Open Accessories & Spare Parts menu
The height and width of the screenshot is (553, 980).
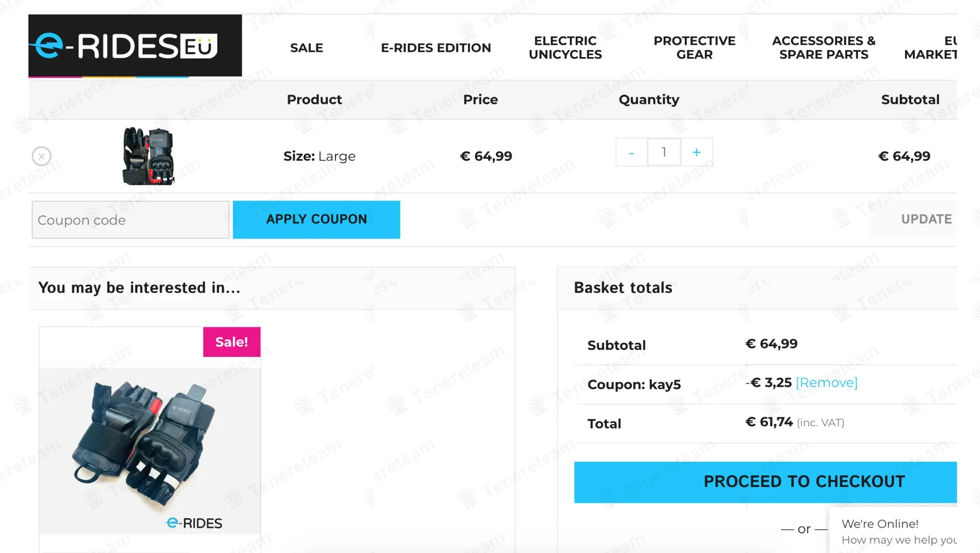[823, 48]
